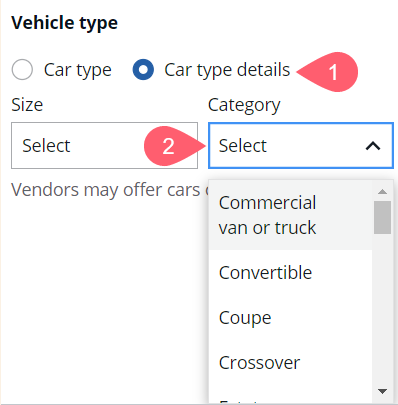Viewport: 398px width, 405px height.
Task: Click the scrollbar up arrow in category list
Action: pyautogui.click(x=382, y=191)
